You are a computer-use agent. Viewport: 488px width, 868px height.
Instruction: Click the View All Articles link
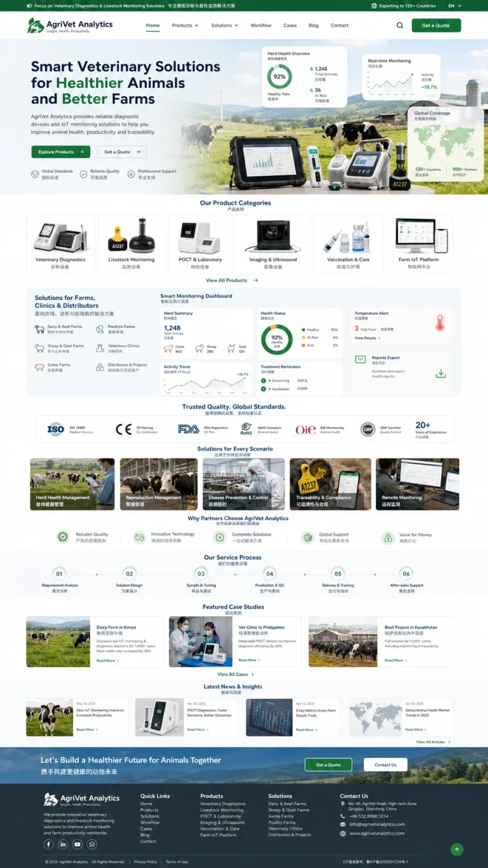[433, 742]
